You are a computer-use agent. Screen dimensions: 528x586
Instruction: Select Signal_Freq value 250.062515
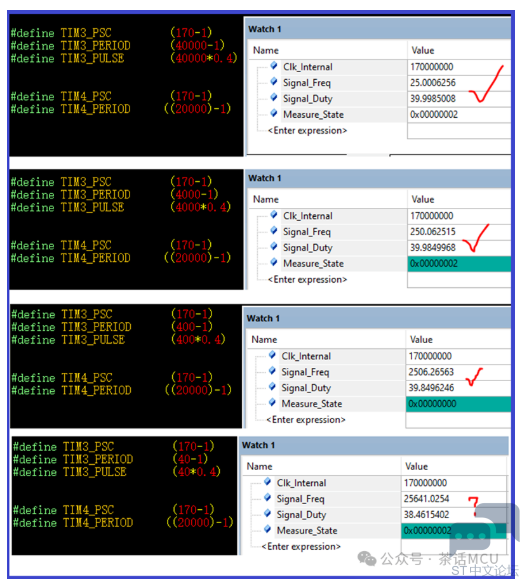coord(433,232)
